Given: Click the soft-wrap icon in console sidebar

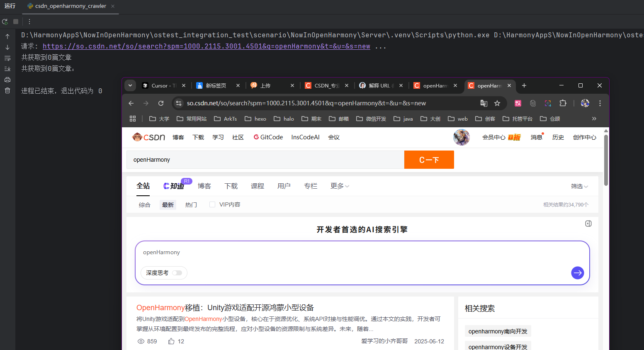Looking at the screenshot, I should tap(7, 58).
